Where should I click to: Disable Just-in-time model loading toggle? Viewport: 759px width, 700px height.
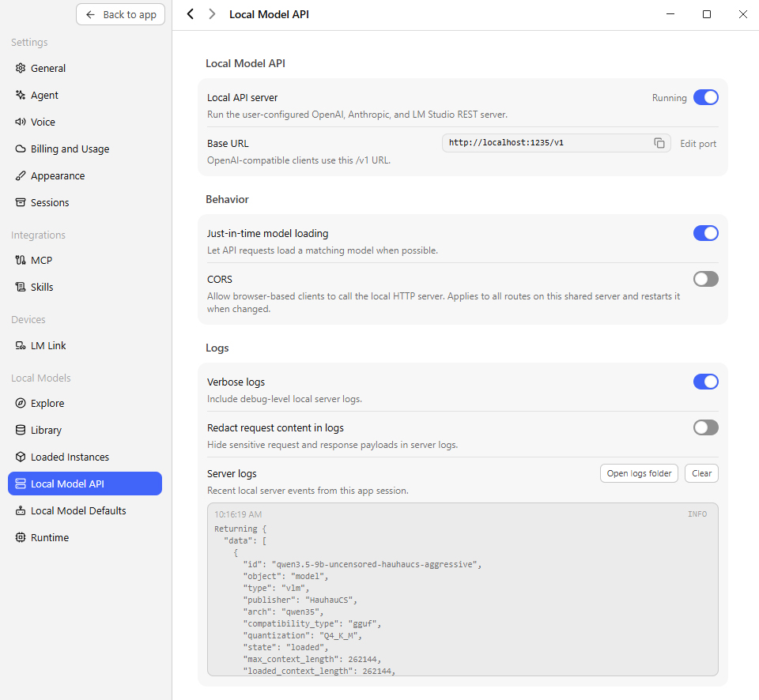[x=706, y=233]
